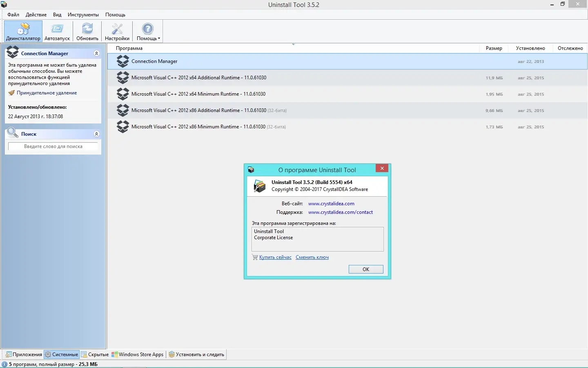This screenshot has height=368, width=588.
Task: Select icon of x64 Minimum Runtime row
Action: click(x=123, y=94)
